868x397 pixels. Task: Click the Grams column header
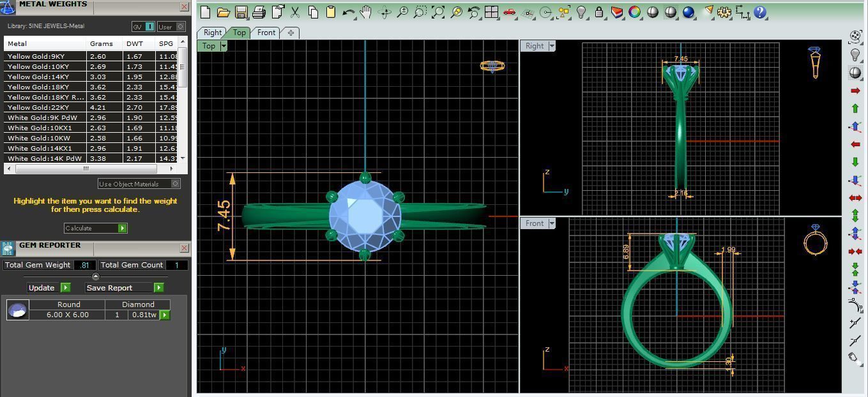coord(105,44)
